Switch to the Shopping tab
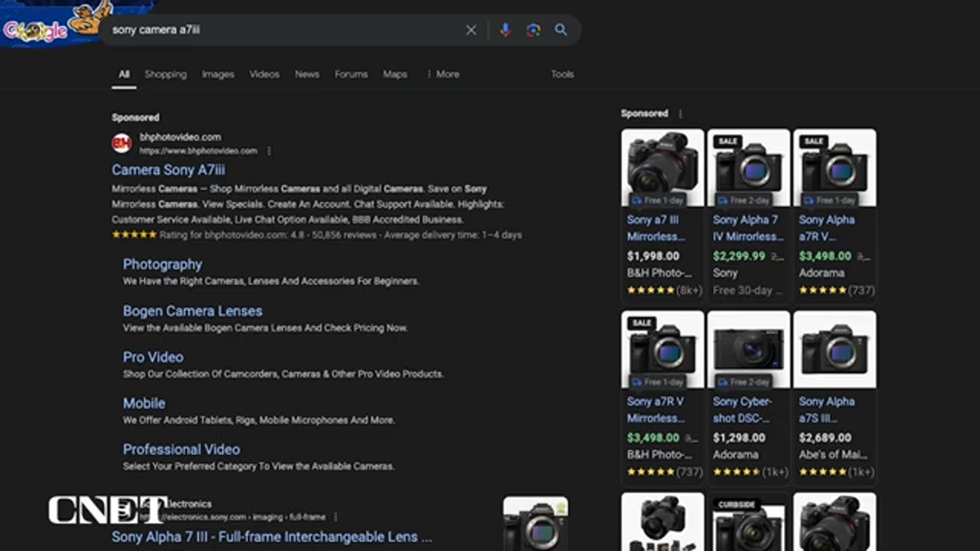Image resolution: width=980 pixels, height=551 pixels. [165, 74]
